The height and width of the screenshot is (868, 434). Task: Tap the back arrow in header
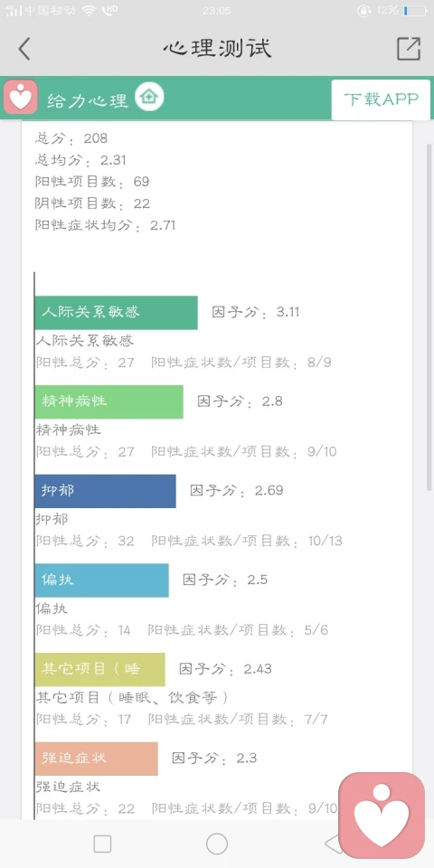pos(24,49)
